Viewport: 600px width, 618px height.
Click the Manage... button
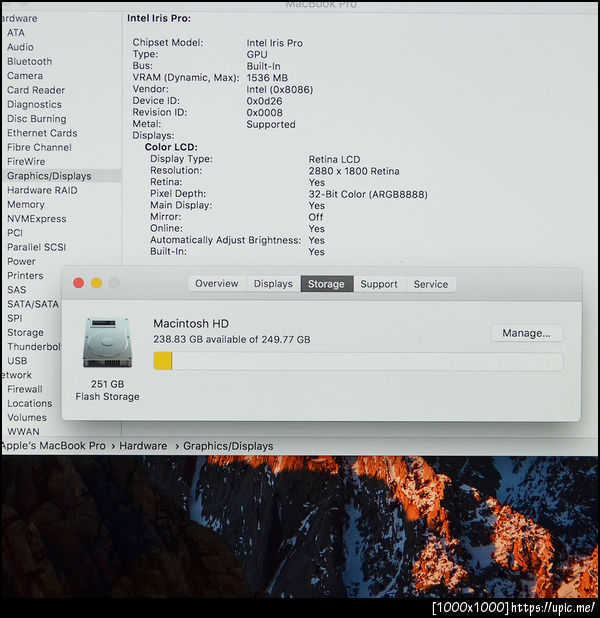tap(526, 333)
